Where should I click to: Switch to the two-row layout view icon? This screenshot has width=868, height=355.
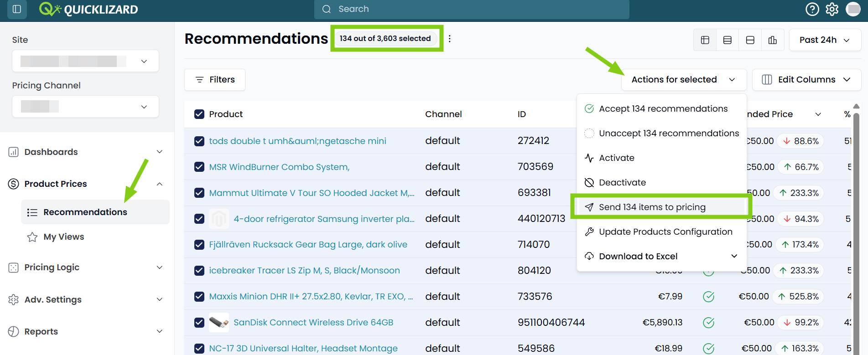click(x=750, y=40)
